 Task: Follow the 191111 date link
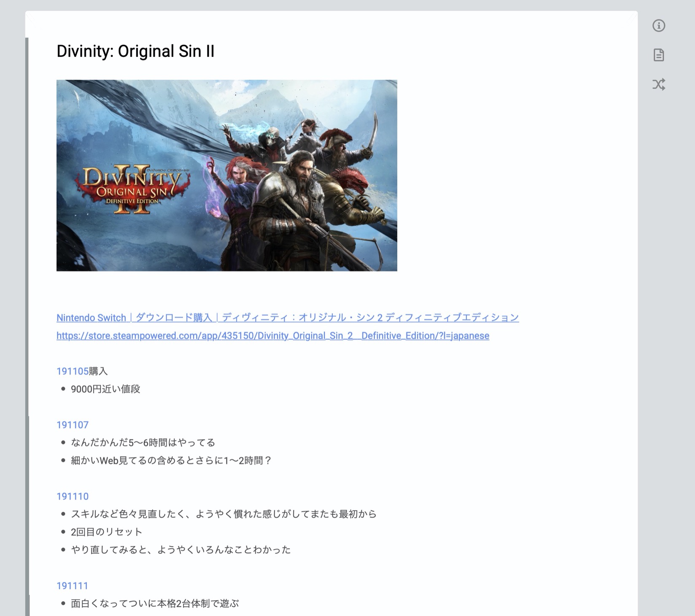(72, 586)
